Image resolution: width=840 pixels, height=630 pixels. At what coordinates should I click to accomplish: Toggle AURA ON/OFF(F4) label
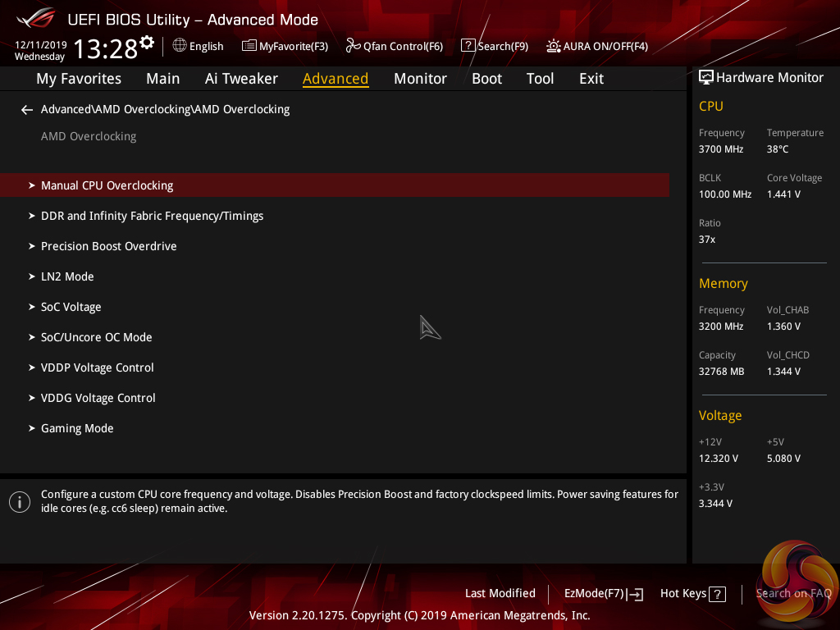(605, 47)
